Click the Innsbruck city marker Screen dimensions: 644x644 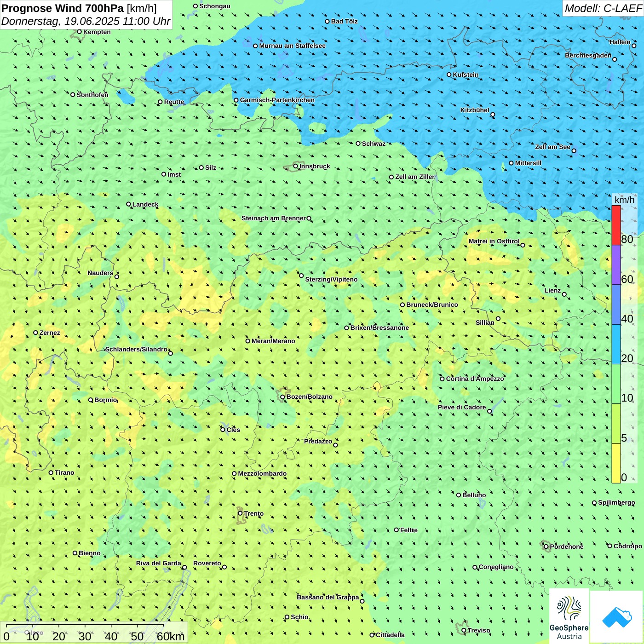296,166
